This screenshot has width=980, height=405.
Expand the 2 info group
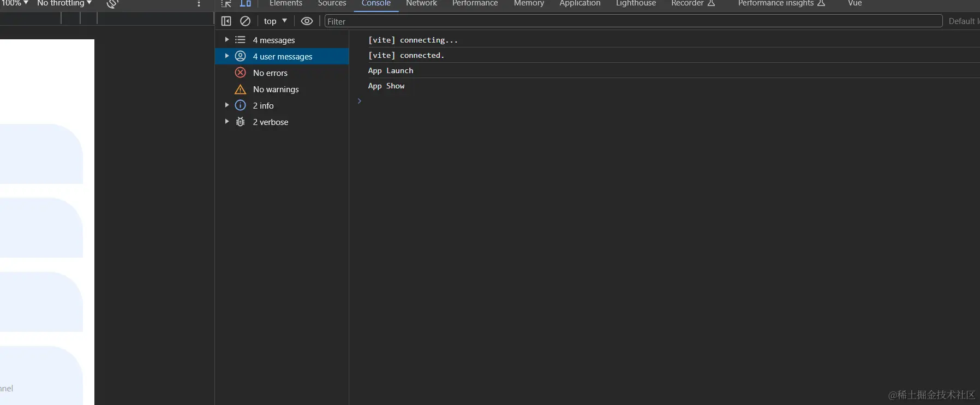pos(227,105)
